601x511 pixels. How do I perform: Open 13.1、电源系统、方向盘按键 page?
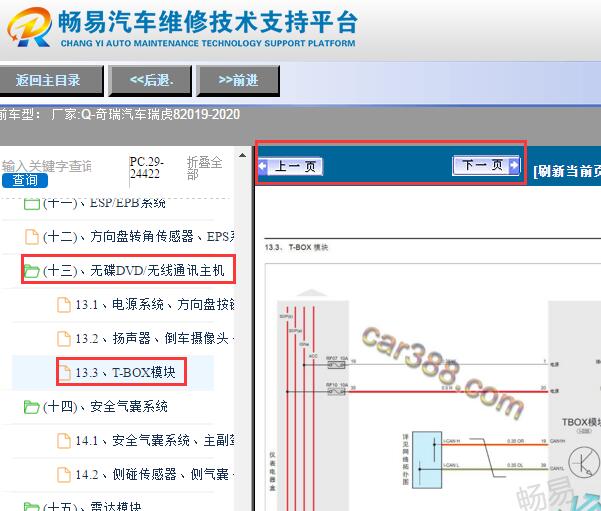tap(155, 305)
